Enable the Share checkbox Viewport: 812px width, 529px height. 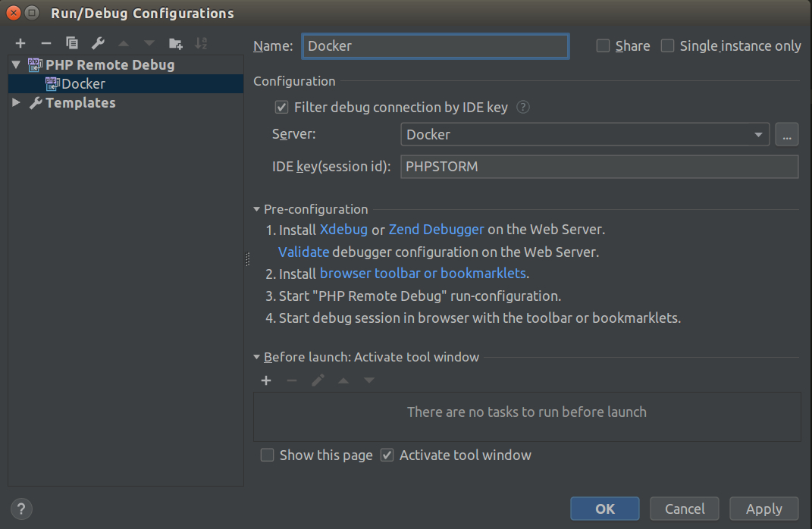(604, 46)
